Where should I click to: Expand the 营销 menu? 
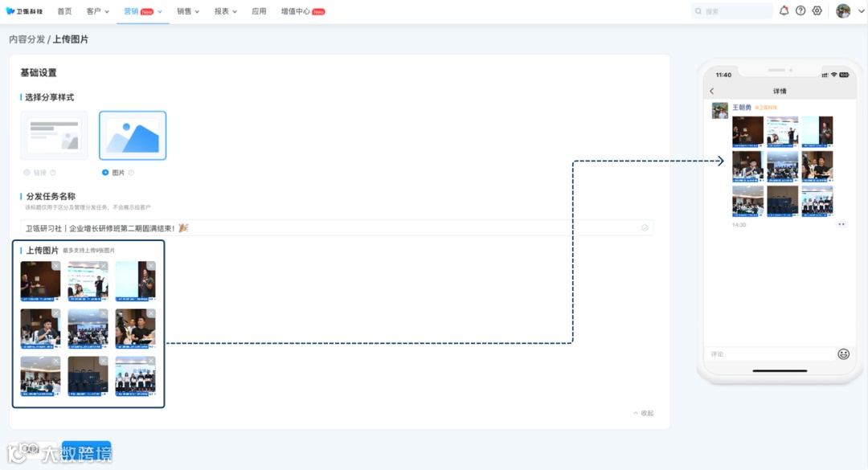[x=143, y=11]
